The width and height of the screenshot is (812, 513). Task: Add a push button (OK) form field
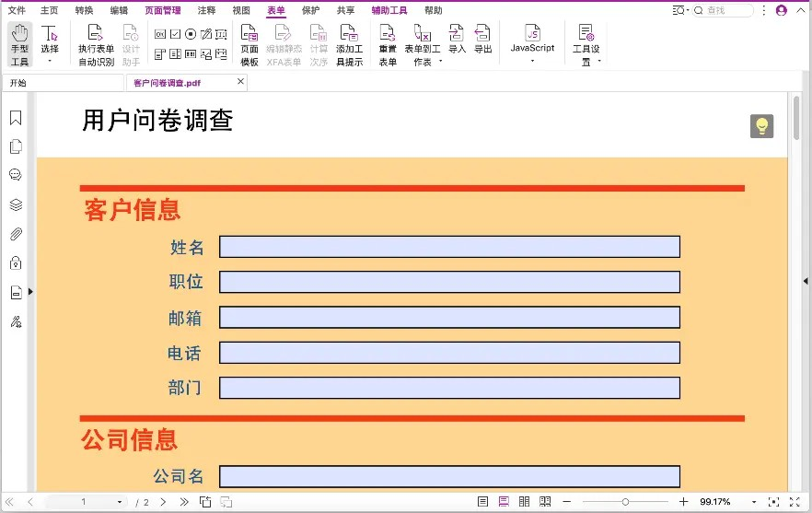(x=160, y=34)
